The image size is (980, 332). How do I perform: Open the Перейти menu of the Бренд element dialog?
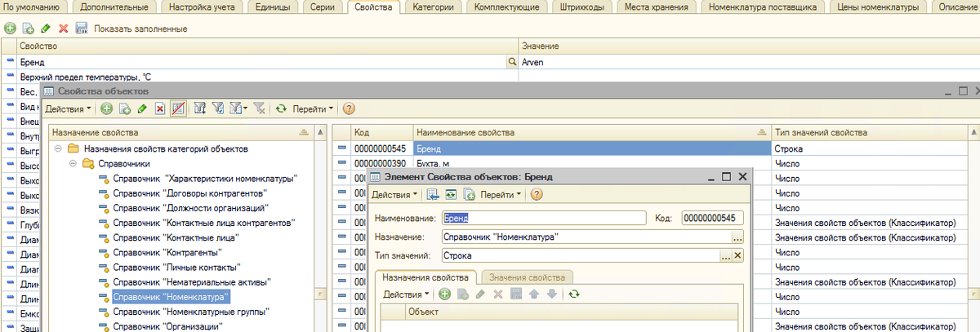(501, 195)
